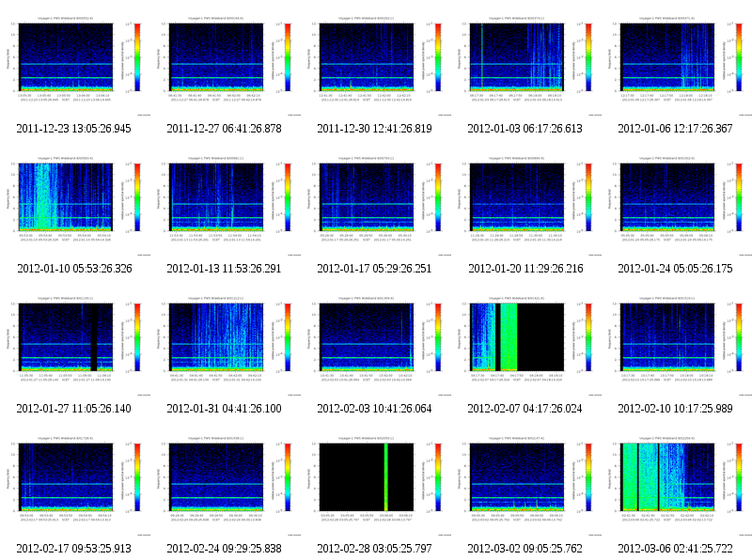Click the caption 2012-01-20 11:29:26.216

click(525, 269)
